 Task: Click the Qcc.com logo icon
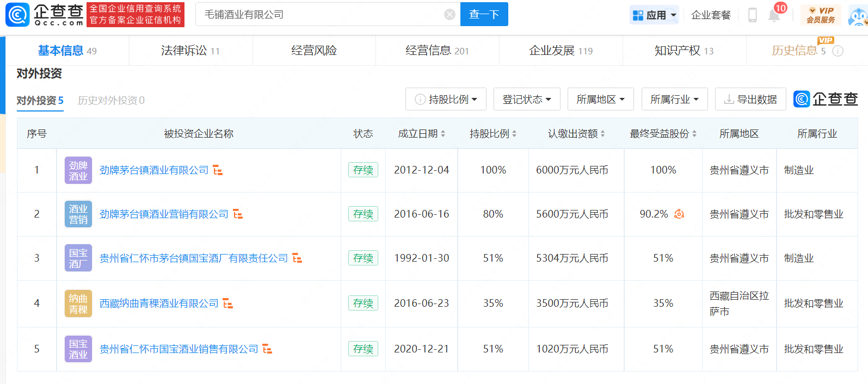click(17, 15)
